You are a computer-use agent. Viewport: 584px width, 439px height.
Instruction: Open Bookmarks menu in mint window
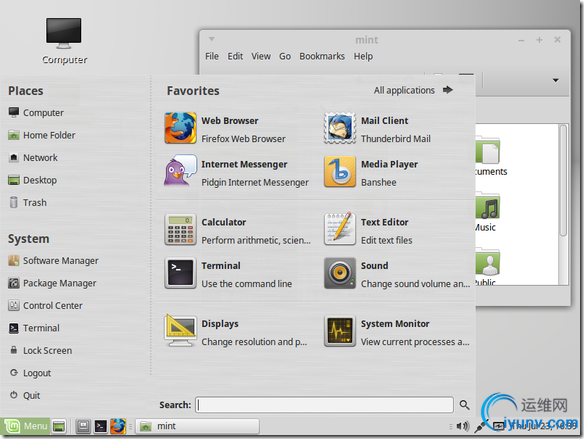(x=322, y=56)
